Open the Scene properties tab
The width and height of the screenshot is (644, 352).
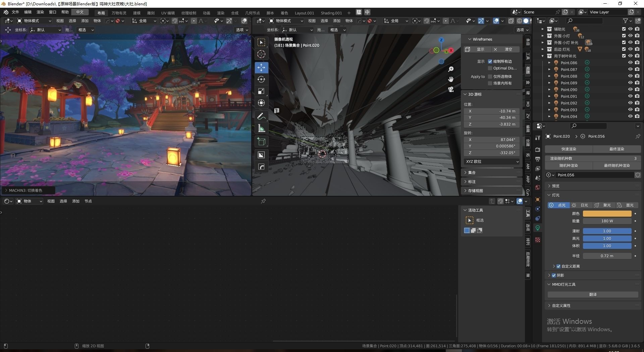pos(538,178)
